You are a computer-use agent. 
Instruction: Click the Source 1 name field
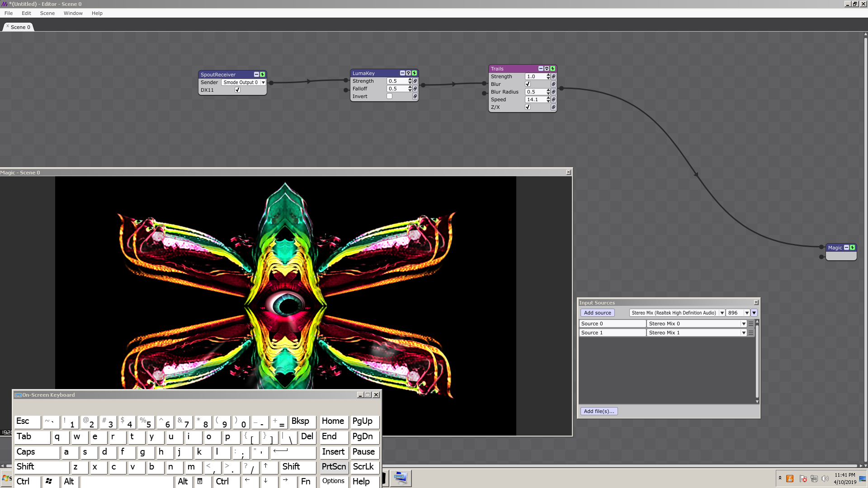tap(613, 333)
